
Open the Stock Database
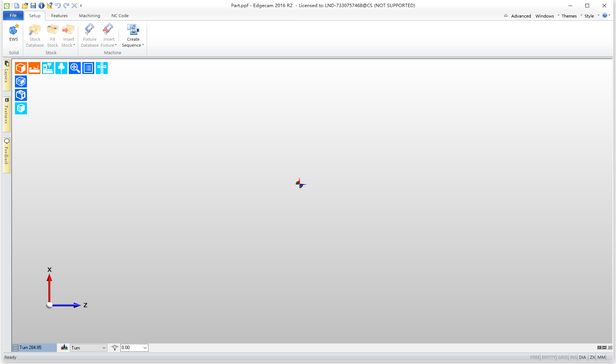pos(35,36)
